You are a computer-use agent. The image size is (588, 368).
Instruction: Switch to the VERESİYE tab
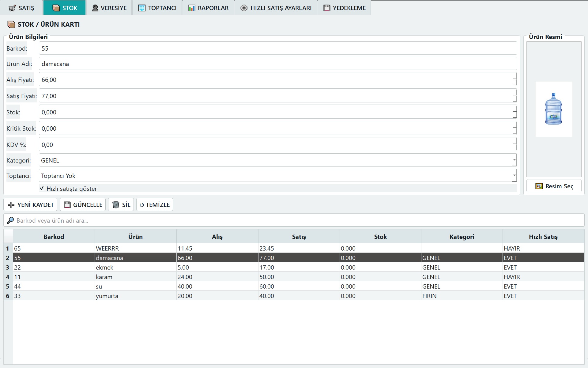click(x=109, y=8)
